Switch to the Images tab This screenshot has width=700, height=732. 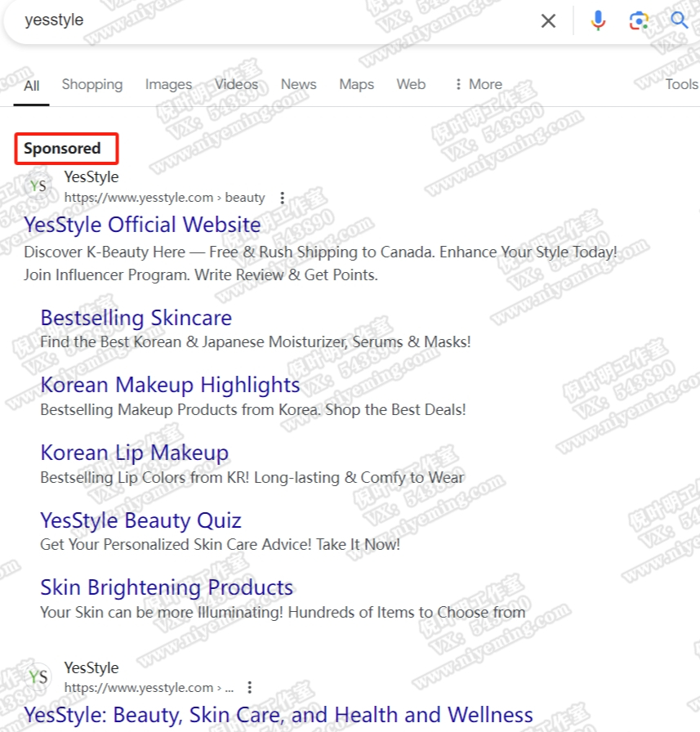[168, 84]
